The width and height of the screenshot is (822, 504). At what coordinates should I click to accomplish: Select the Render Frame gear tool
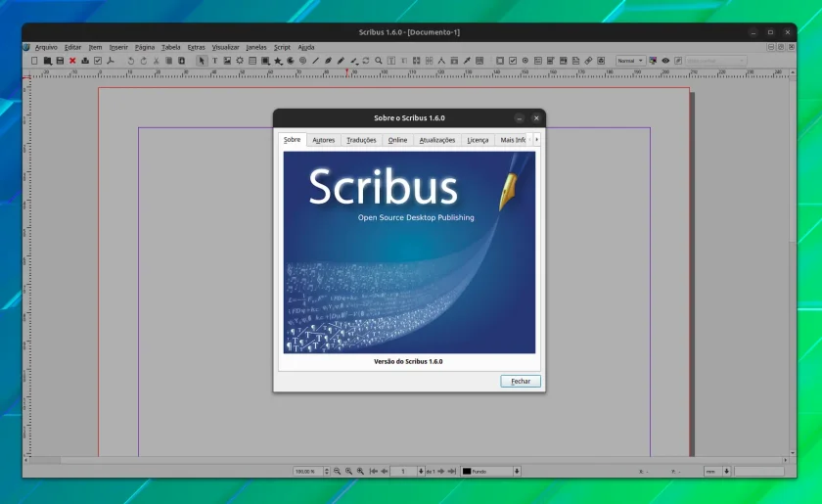click(x=240, y=61)
